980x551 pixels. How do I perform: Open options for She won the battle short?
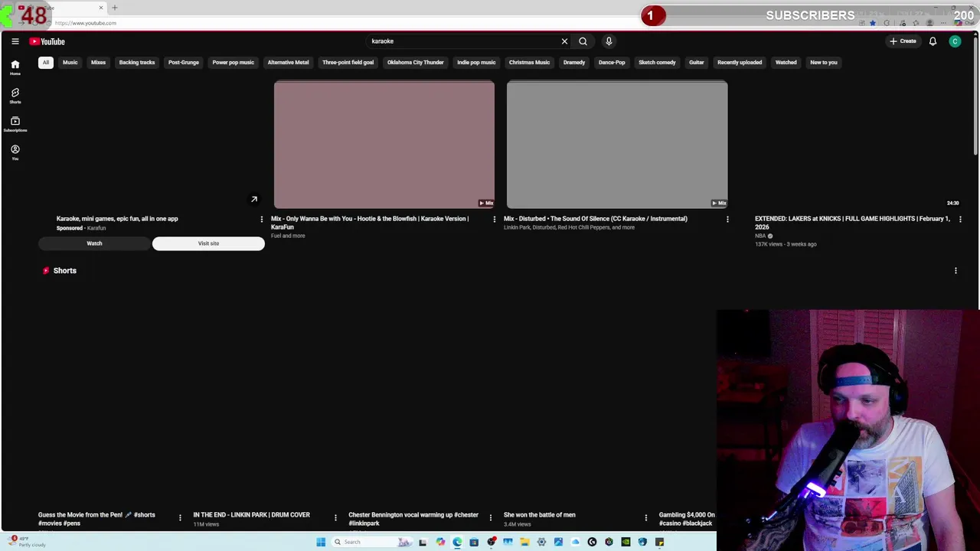pos(645,517)
